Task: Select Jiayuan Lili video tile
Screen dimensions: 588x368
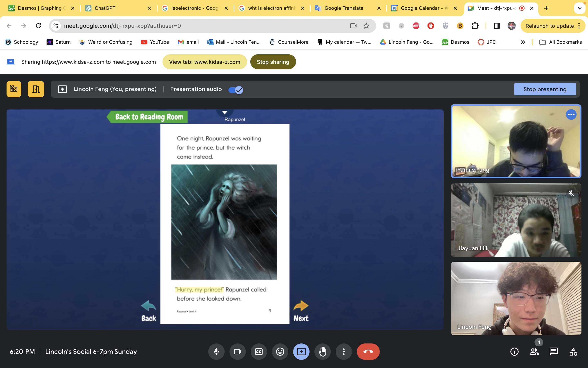Action: tap(516, 220)
